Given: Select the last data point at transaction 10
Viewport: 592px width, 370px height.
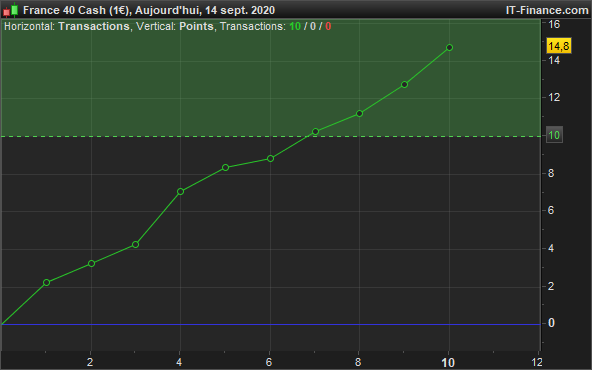Looking at the screenshot, I should pos(449,48).
